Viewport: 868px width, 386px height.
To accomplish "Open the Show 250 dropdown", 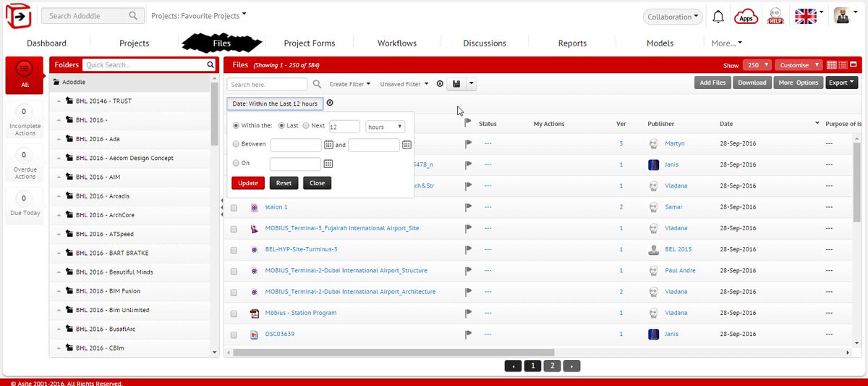I will coord(758,65).
